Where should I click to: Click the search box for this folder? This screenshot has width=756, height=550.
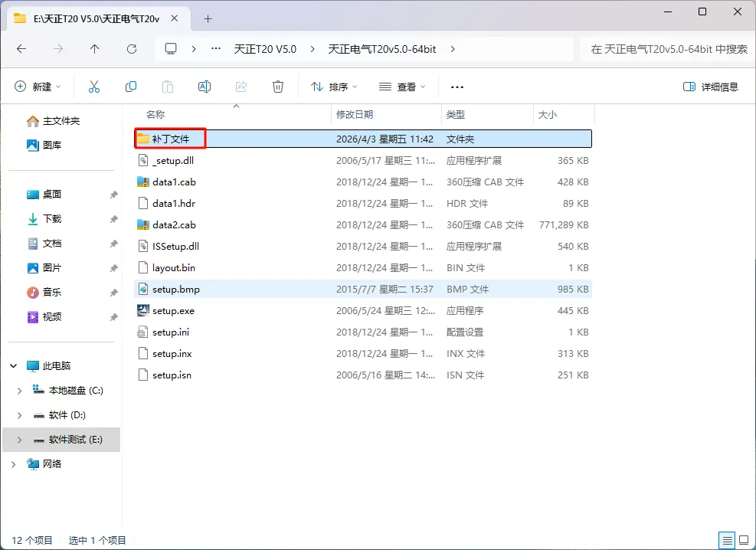point(668,49)
